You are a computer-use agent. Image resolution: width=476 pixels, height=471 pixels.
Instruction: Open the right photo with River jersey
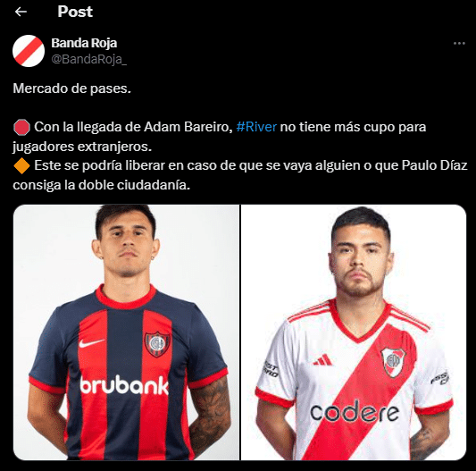354,332
